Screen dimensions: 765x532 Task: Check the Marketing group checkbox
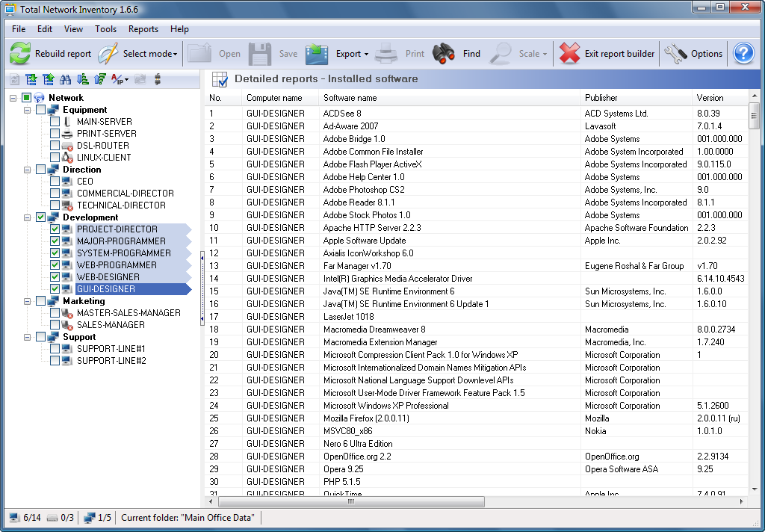pyautogui.click(x=40, y=300)
